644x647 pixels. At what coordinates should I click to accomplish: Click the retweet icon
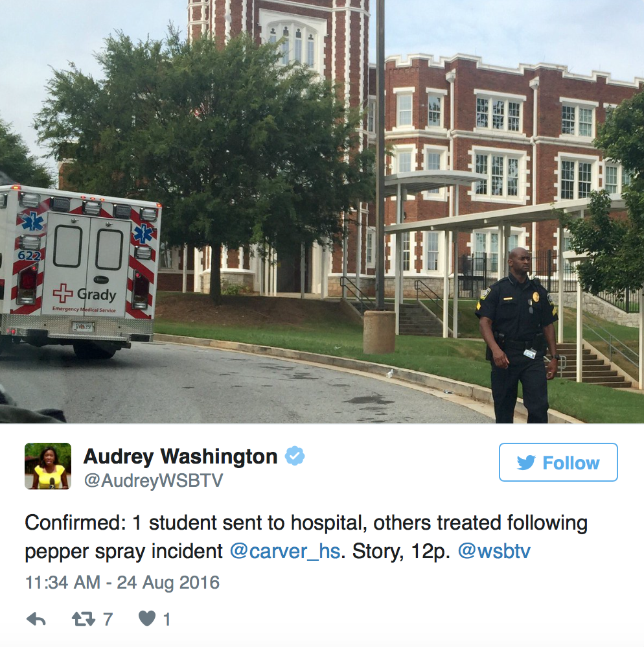[84, 619]
